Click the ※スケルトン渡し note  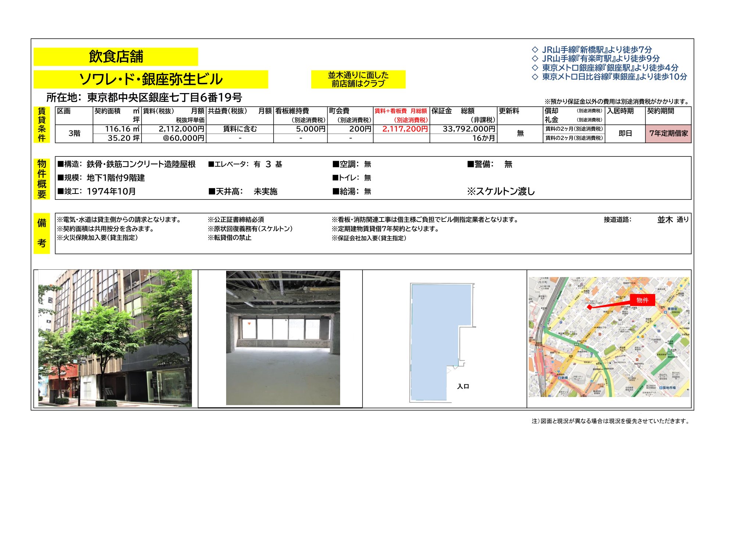point(500,191)
